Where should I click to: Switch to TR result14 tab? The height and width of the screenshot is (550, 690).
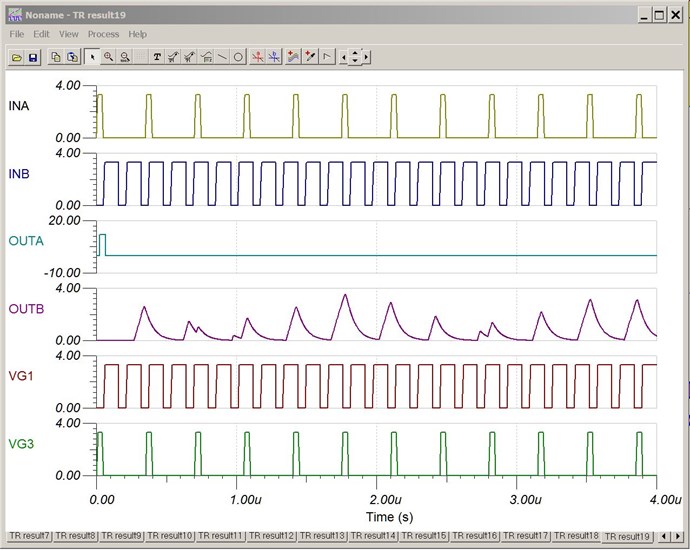click(373, 536)
